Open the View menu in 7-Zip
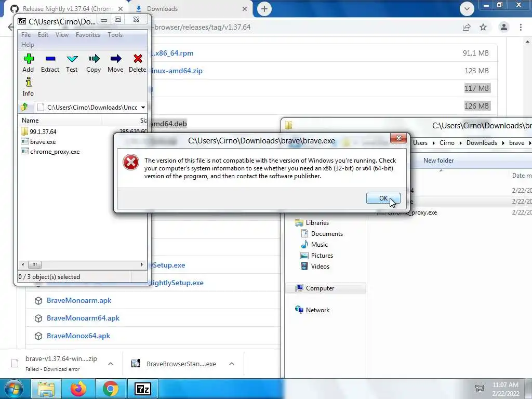The height and width of the screenshot is (399, 532). coord(62,35)
